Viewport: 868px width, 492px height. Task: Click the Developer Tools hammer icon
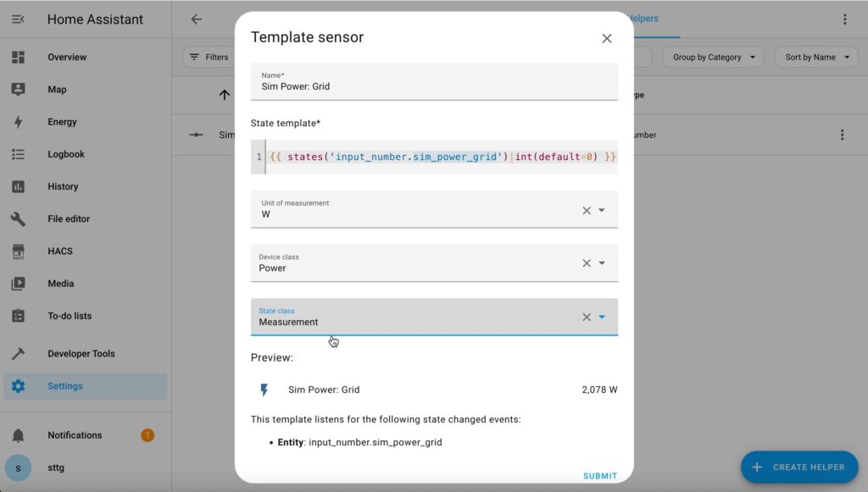[x=19, y=354]
